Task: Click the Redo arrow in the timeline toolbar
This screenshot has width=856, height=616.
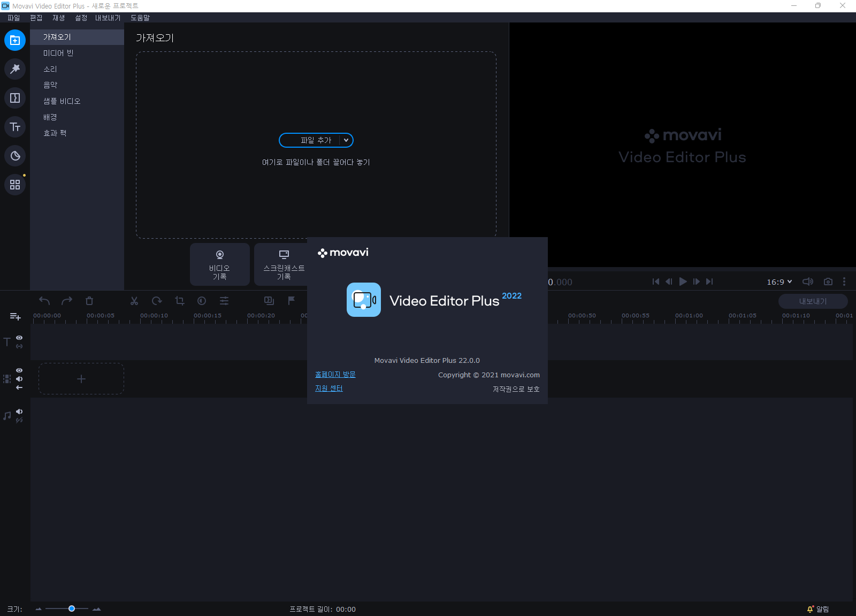Action: [67, 301]
